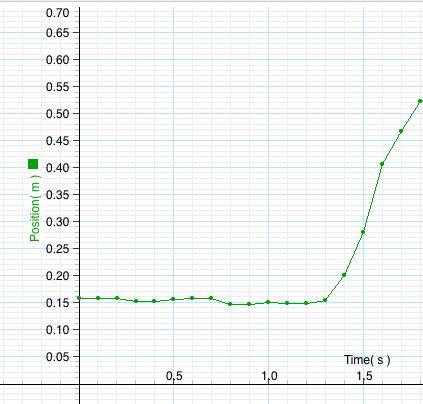Screen dimensions: 423x404
Task: Click the 0.25 y-axis tick label
Action: tap(57, 248)
